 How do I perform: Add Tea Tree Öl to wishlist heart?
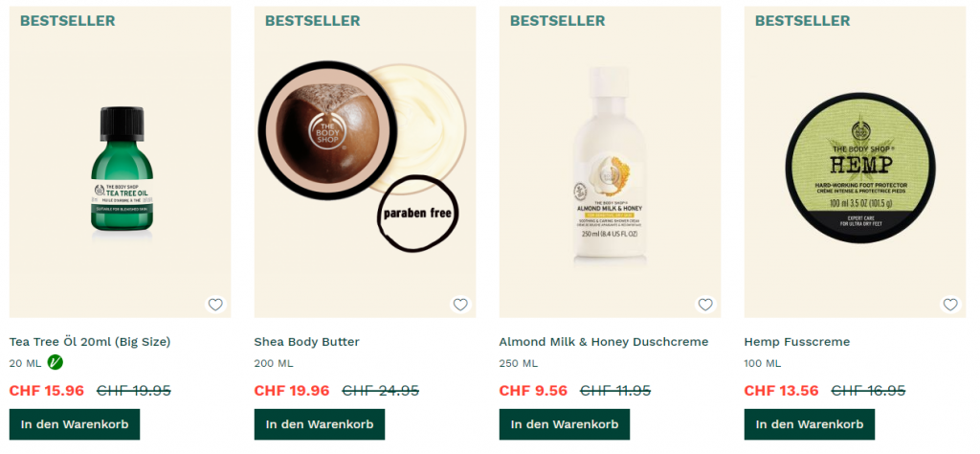pos(215,305)
